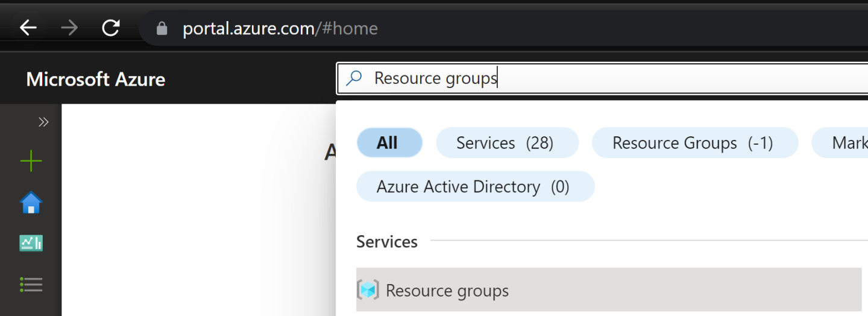
Task: Click the Microsoft Azure title
Action: coord(95,79)
